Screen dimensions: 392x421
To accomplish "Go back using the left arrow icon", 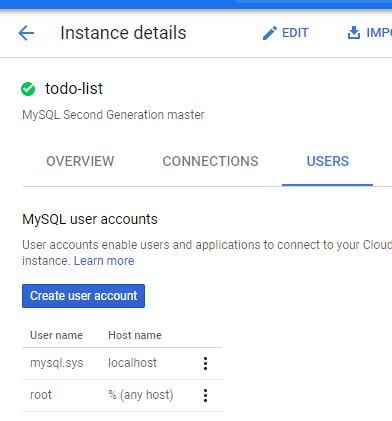I will tap(26, 33).
